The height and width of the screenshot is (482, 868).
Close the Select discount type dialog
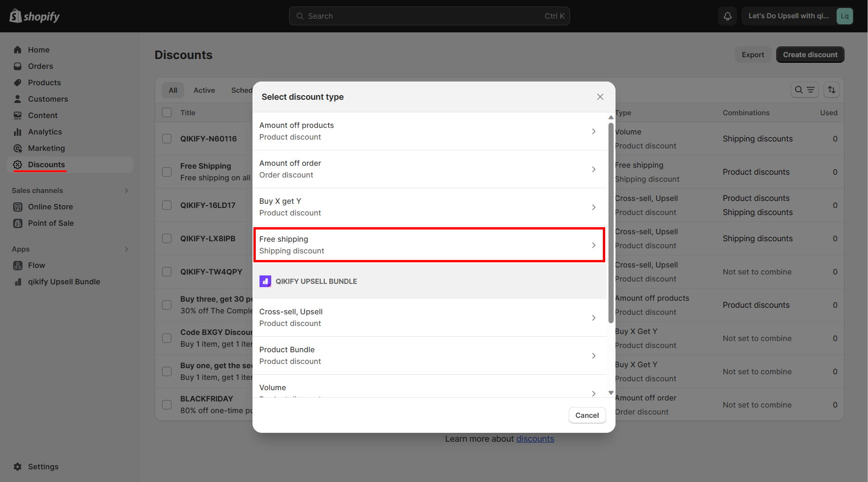pos(600,96)
